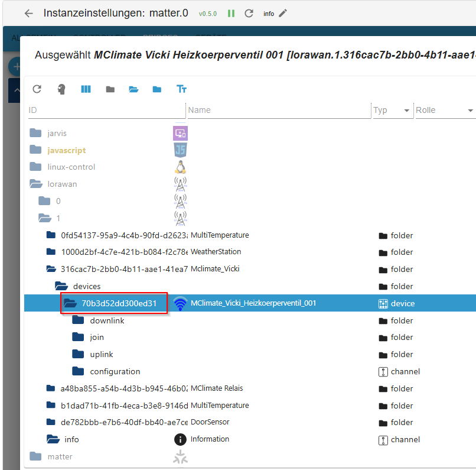The width and height of the screenshot is (476, 470).
Task: Click the Information circle icon
Action: pyautogui.click(x=180, y=439)
